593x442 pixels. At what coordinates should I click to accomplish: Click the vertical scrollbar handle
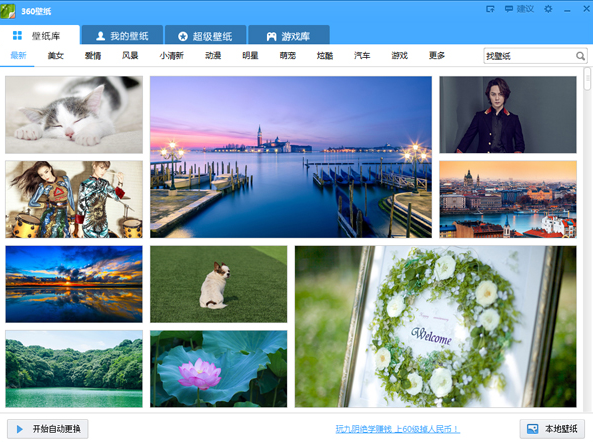point(587,79)
